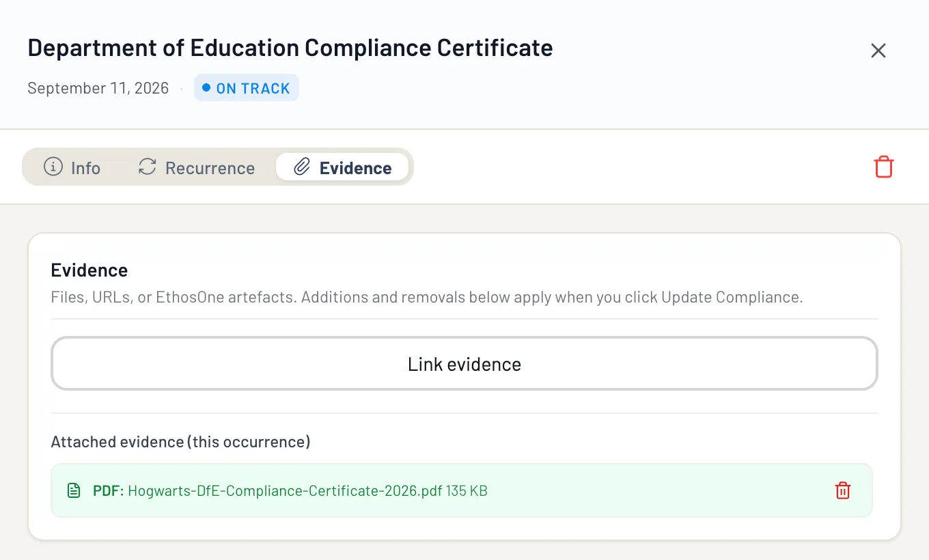929x560 pixels.
Task: Click the September 11, 2026 date
Action: tap(98, 88)
